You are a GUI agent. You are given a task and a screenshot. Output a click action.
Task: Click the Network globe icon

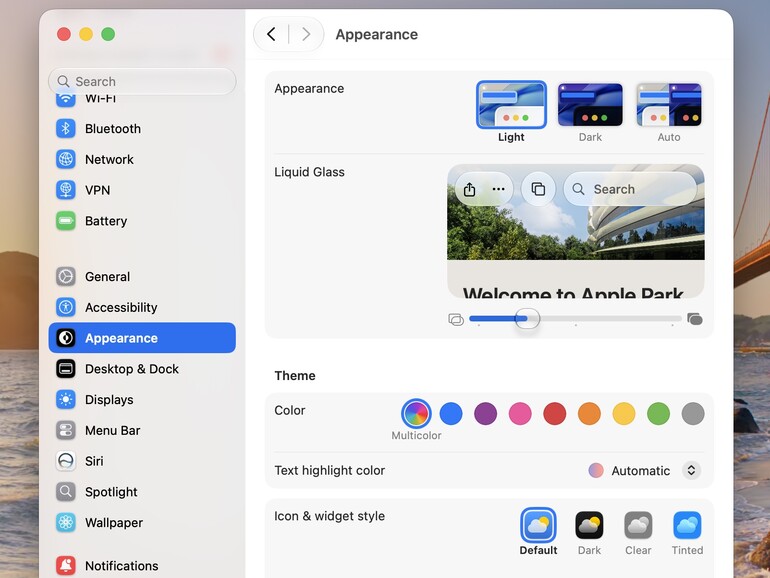tap(65, 159)
